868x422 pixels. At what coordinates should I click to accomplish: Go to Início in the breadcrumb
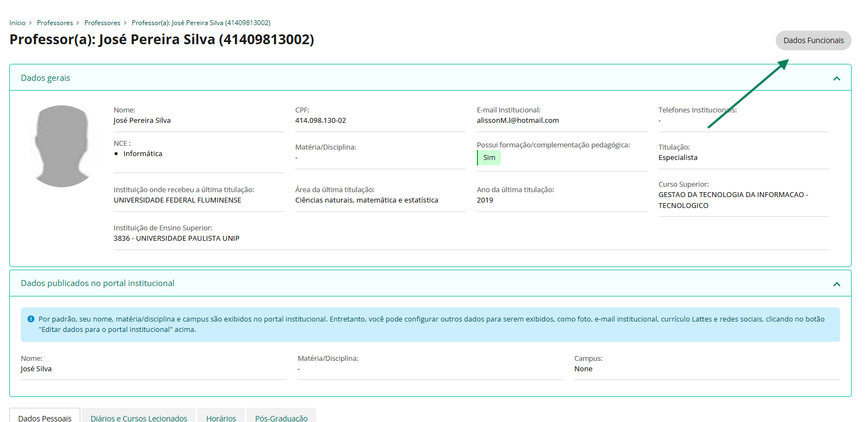[17, 23]
